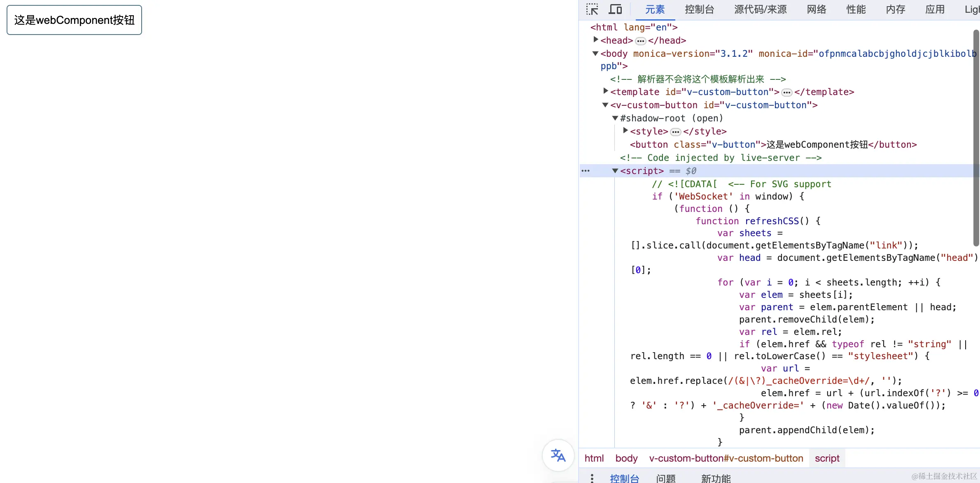Expand collapsed style content ellipsis badge
The image size is (980, 483).
tap(675, 132)
